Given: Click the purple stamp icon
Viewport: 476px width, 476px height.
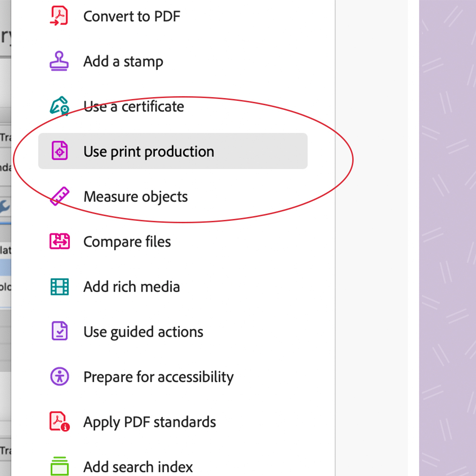Looking at the screenshot, I should 59,61.
